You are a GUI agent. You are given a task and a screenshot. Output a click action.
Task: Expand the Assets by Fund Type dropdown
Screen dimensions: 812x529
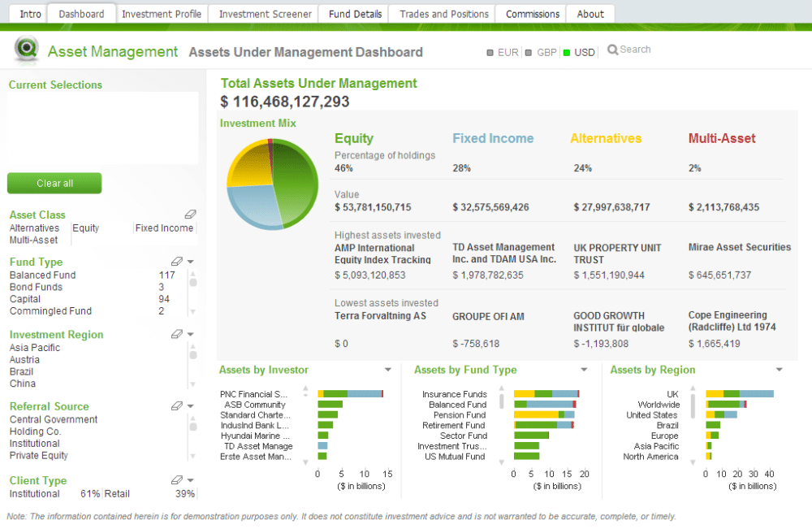click(x=584, y=371)
